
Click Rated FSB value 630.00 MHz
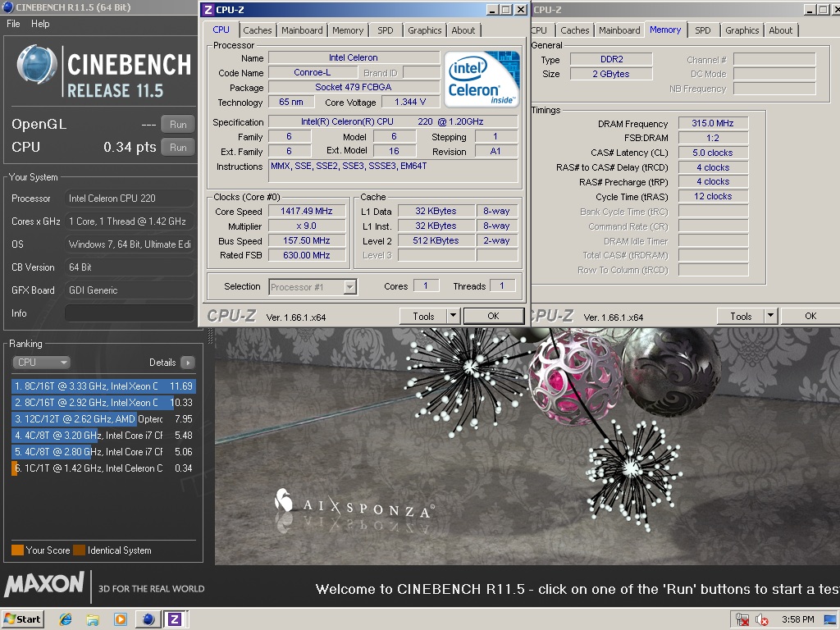[307, 256]
